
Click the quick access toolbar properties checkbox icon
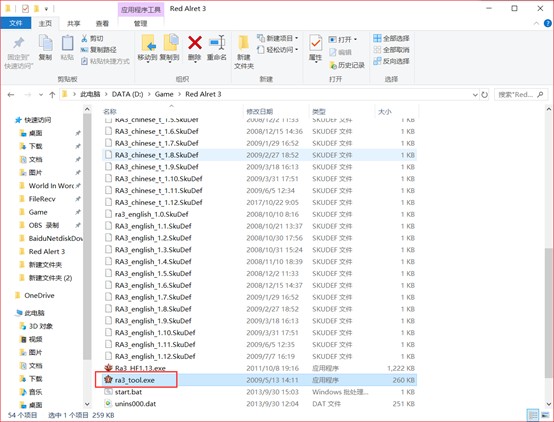click(x=25, y=8)
